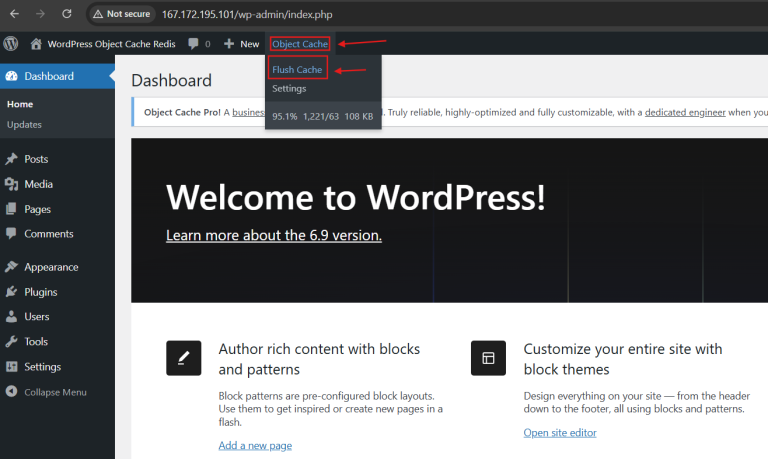Image resolution: width=768 pixels, height=459 pixels.
Task: Go to Updates submenu item
Action: pyautogui.click(x=24, y=124)
